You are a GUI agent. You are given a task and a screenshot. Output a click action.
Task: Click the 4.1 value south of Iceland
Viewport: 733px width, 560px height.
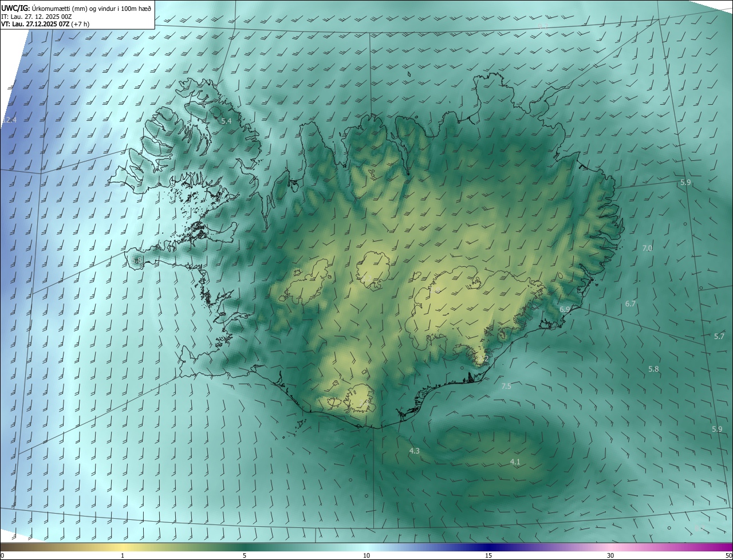point(515,462)
